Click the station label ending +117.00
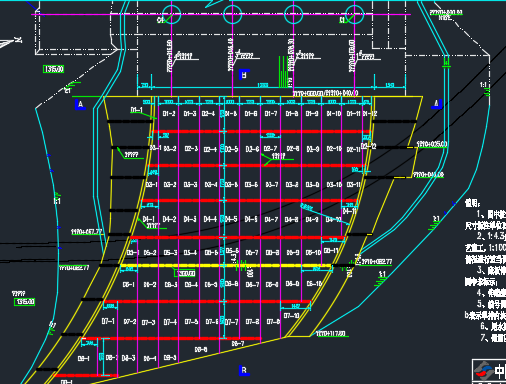The height and width of the screenshot is (384, 506). [331, 334]
